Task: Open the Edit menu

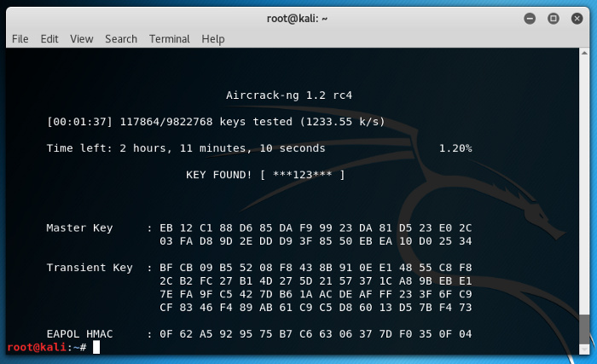Action: click(x=49, y=38)
